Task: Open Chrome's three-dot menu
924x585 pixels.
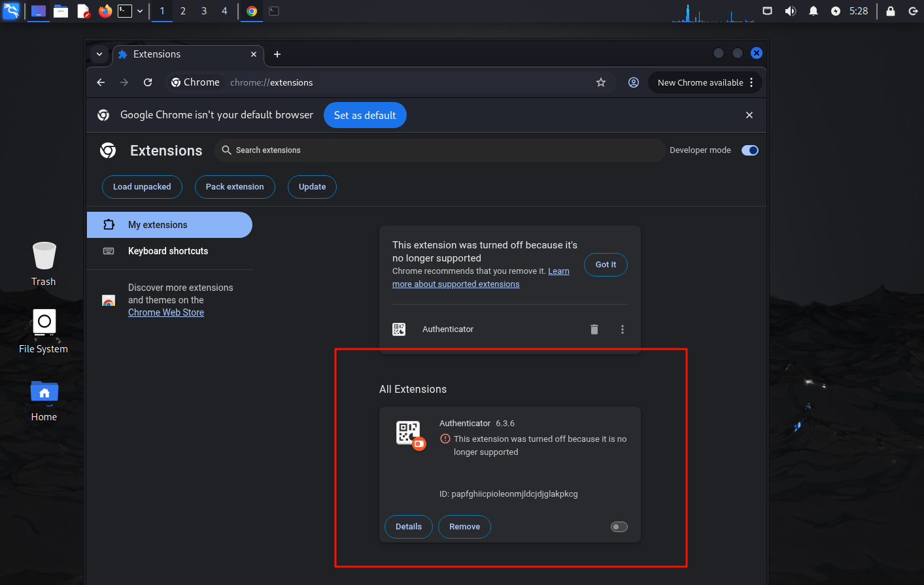Action: pos(752,82)
